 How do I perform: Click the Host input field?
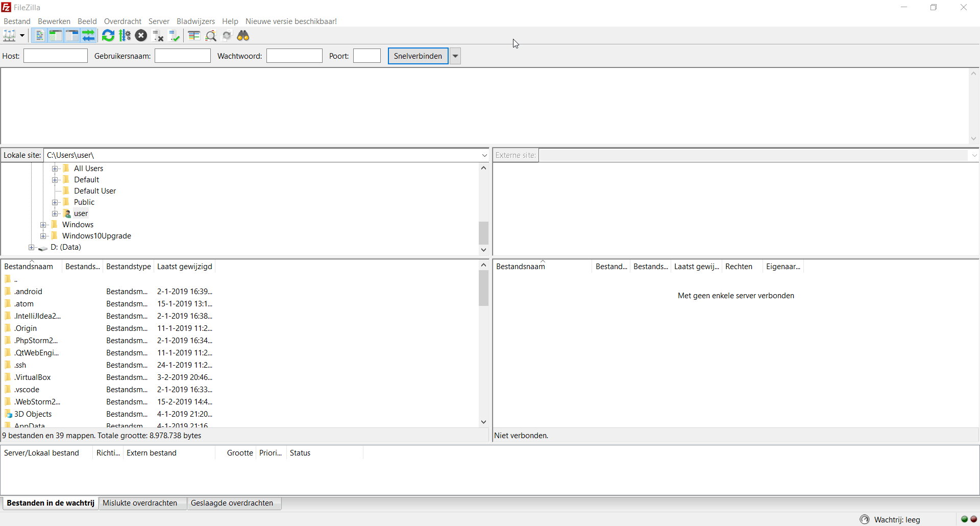tap(56, 56)
